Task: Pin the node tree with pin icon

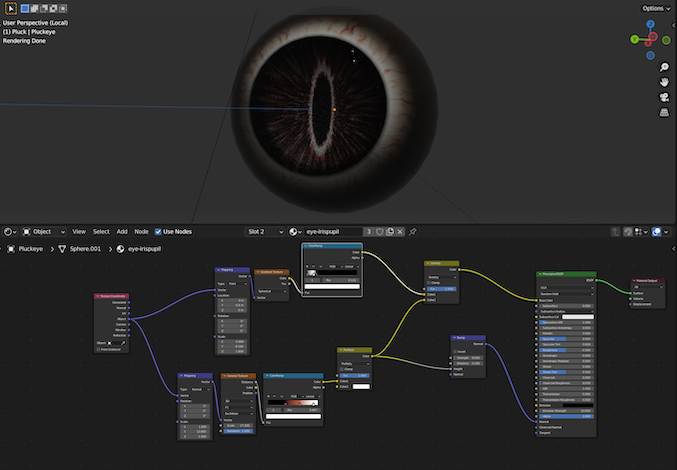Action: click(x=413, y=231)
